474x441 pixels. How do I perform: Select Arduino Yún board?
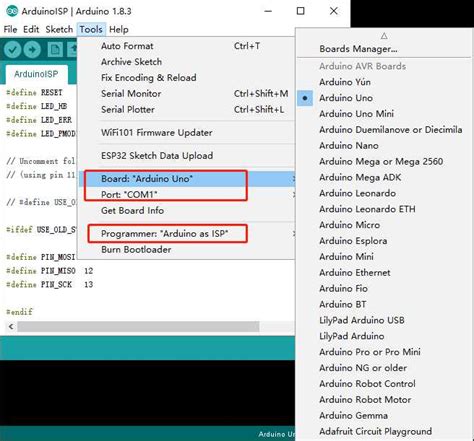pyautogui.click(x=384, y=82)
